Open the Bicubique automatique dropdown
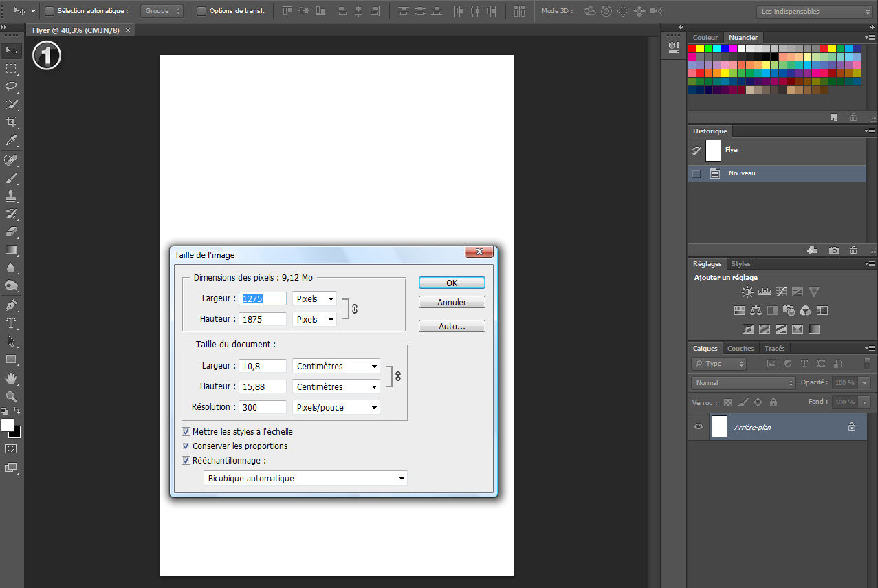The image size is (878, 588). [306, 478]
